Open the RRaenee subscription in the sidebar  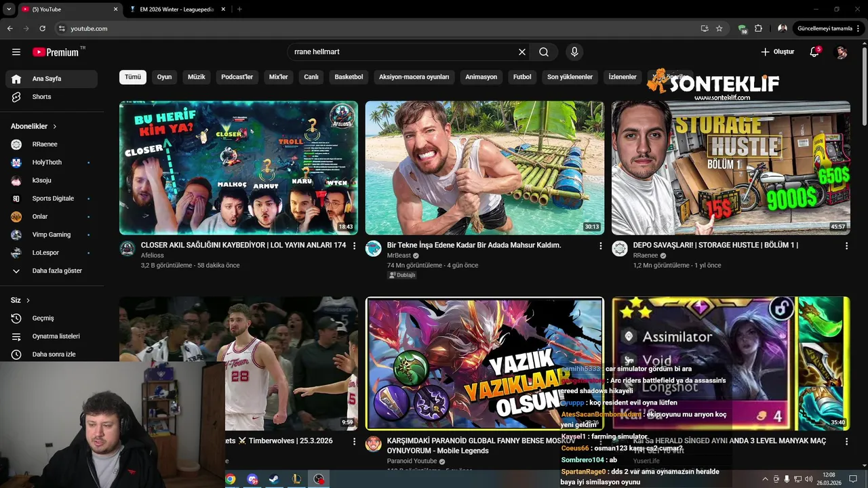pos(52,144)
